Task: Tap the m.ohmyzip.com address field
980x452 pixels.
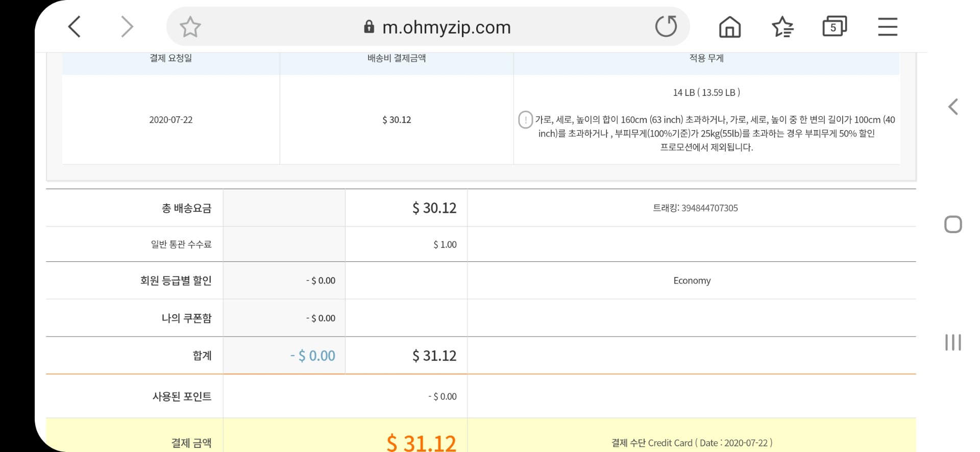Action: coord(446,27)
